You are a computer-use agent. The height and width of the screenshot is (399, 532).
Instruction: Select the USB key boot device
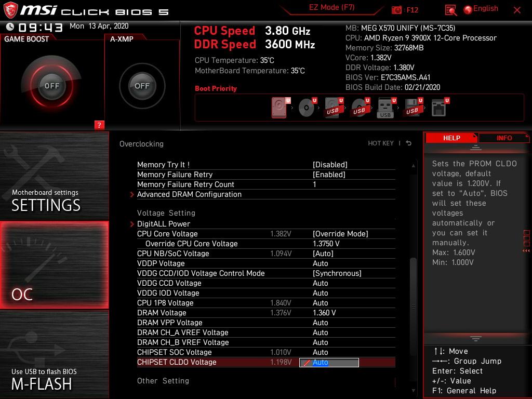point(387,108)
